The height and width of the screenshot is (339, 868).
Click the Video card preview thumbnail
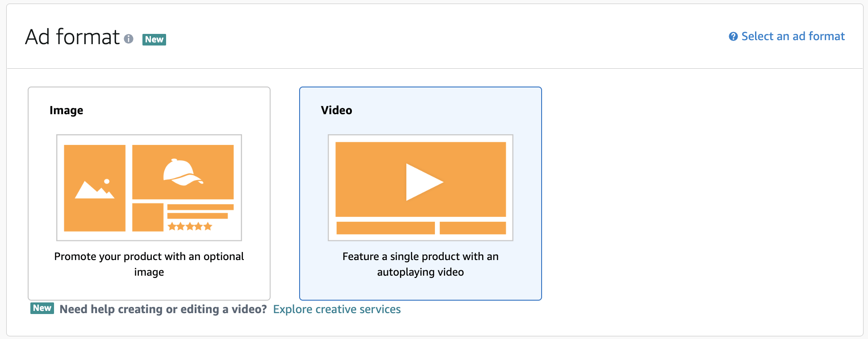[x=420, y=187]
